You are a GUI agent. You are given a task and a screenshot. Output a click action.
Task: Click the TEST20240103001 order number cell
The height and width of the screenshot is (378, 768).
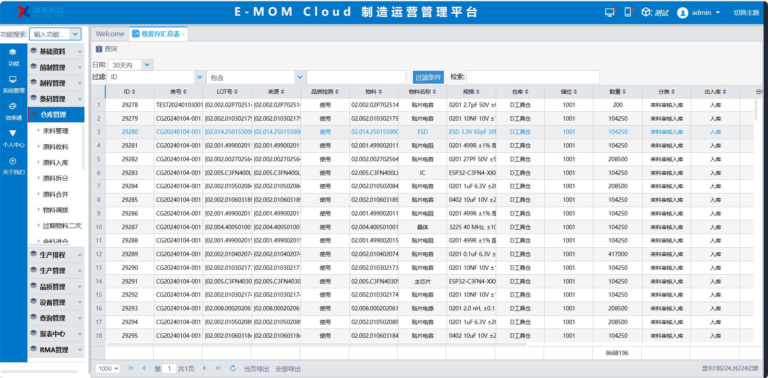click(x=179, y=105)
